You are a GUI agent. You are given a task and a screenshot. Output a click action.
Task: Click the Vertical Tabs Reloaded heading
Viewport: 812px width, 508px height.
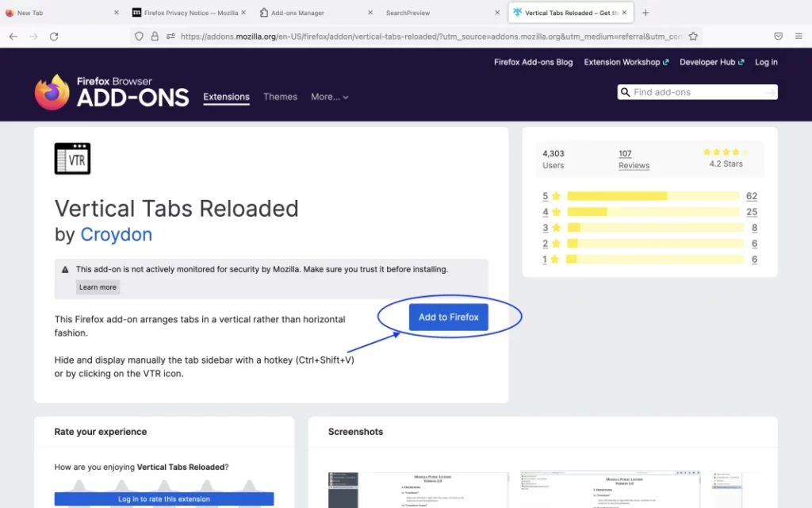(x=177, y=209)
